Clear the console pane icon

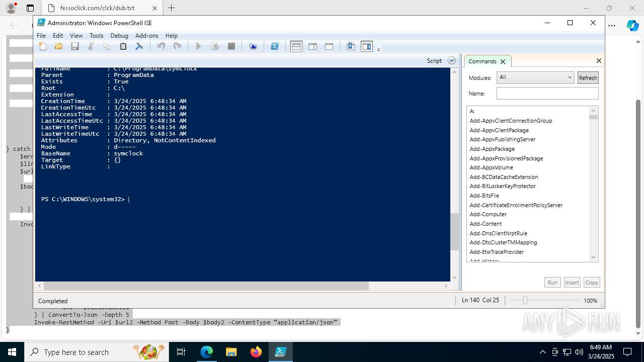pyautogui.click(x=139, y=46)
